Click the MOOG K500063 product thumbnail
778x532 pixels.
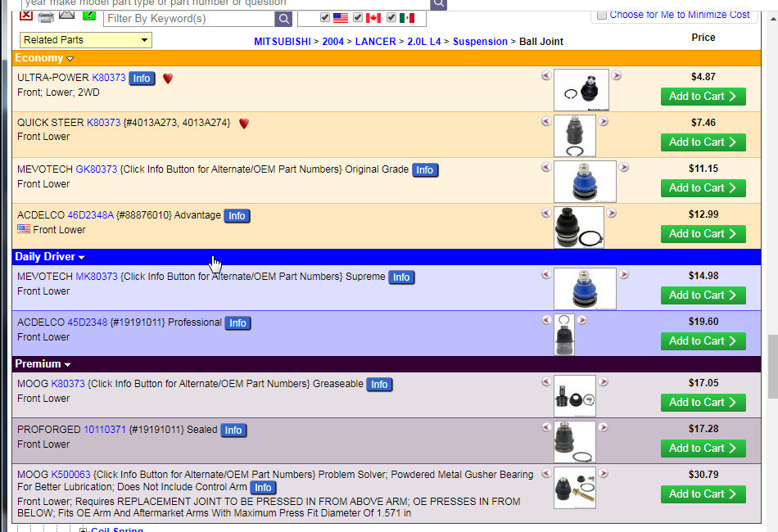point(575,488)
